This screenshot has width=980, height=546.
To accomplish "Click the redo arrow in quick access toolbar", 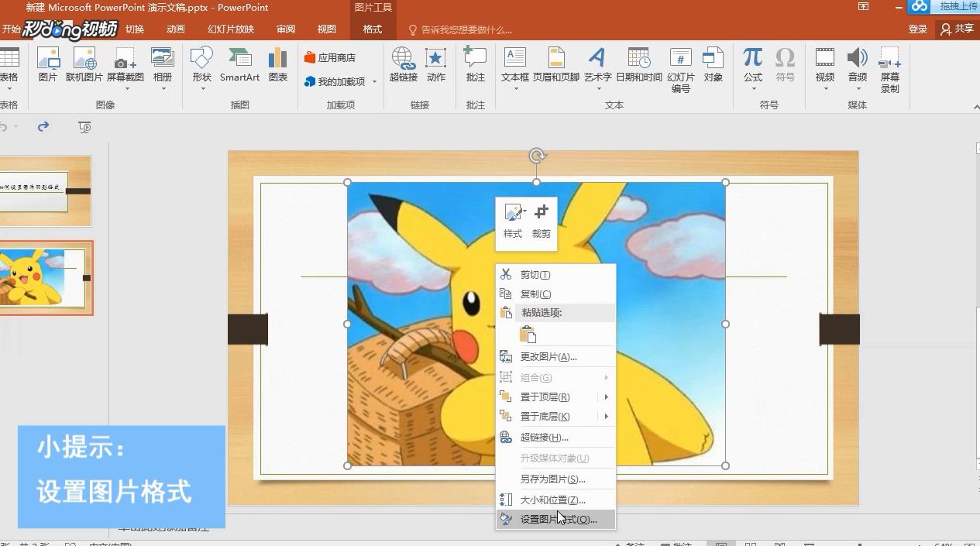I will [43, 126].
